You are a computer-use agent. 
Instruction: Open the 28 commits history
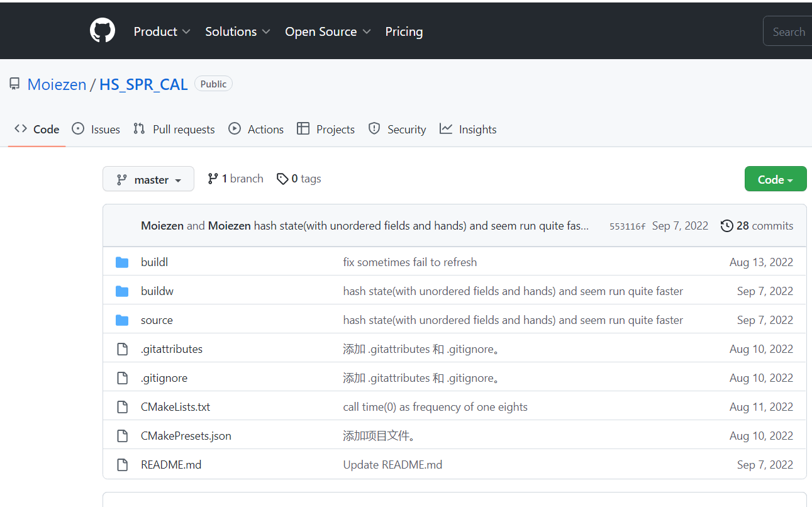757,226
